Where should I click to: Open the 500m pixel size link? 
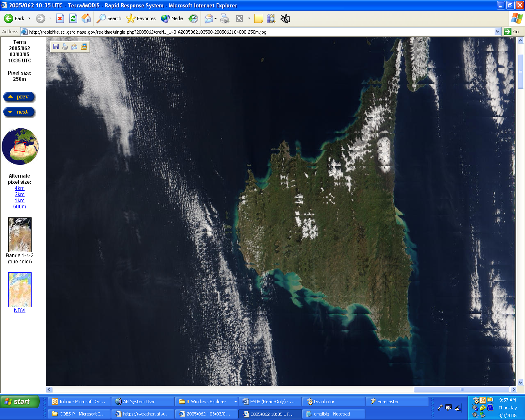tap(20, 207)
